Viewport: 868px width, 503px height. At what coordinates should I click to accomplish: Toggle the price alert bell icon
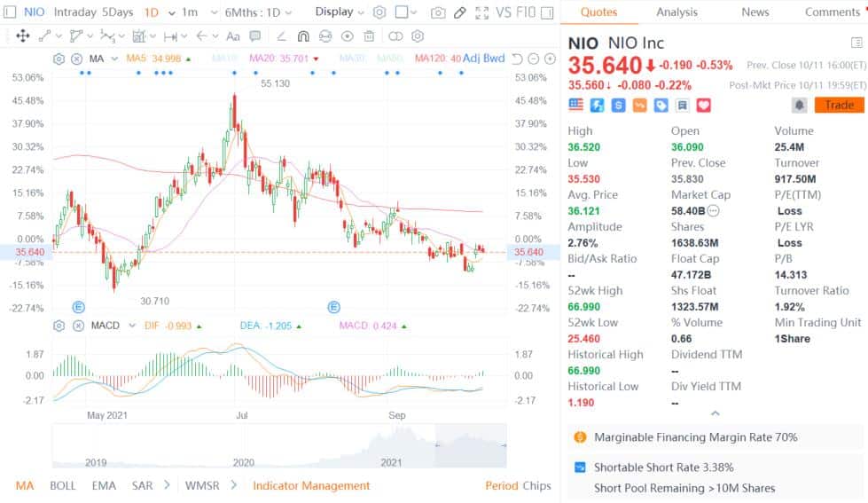(800, 106)
